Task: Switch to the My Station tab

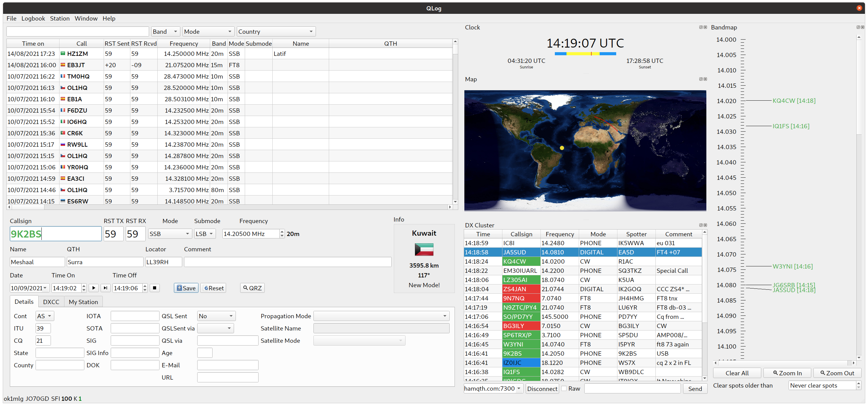Action: tap(83, 302)
